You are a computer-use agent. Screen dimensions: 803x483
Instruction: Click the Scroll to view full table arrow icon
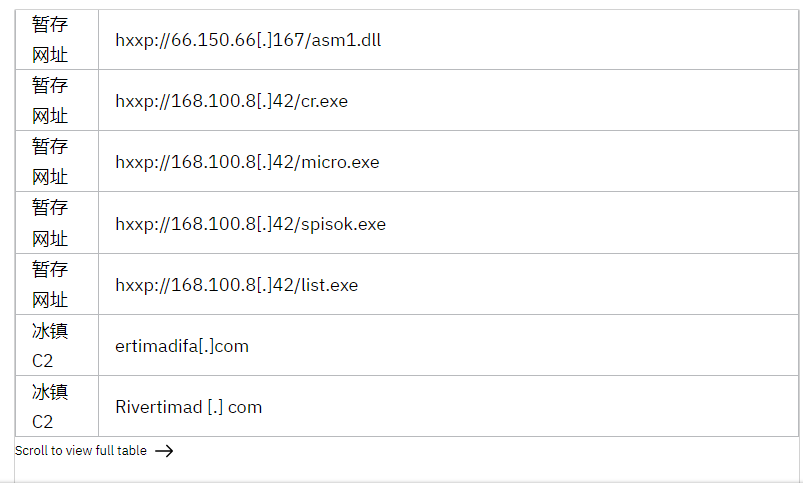[x=164, y=451]
